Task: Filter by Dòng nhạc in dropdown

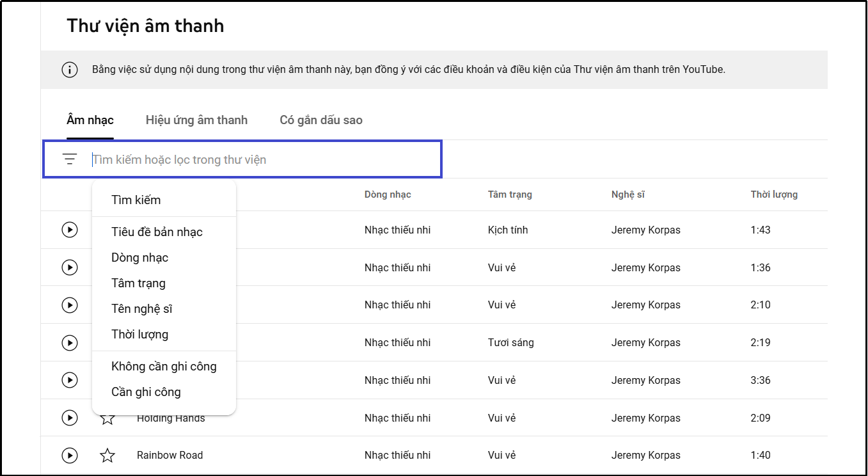Action: click(x=140, y=258)
